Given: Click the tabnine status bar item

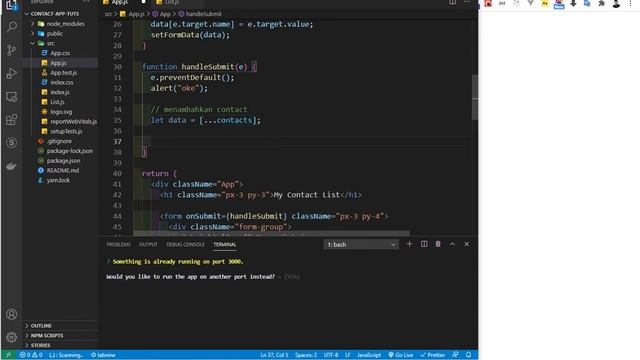Looking at the screenshot, I should tap(103, 355).
